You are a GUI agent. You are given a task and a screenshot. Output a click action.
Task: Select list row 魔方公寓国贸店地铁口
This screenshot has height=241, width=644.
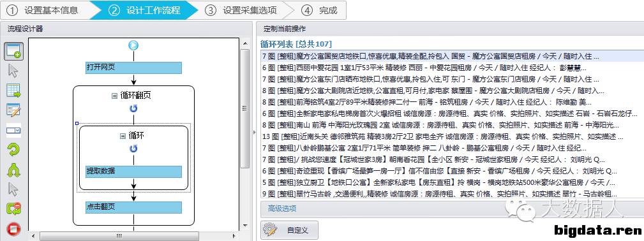tap(452, 56)
